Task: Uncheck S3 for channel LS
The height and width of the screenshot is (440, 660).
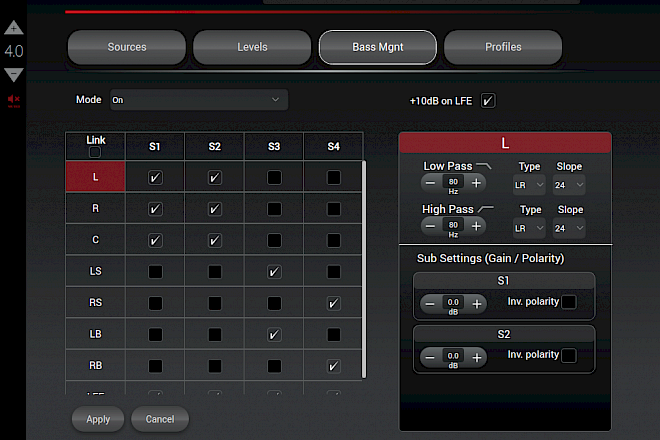Action: click(x=274, y=272)
